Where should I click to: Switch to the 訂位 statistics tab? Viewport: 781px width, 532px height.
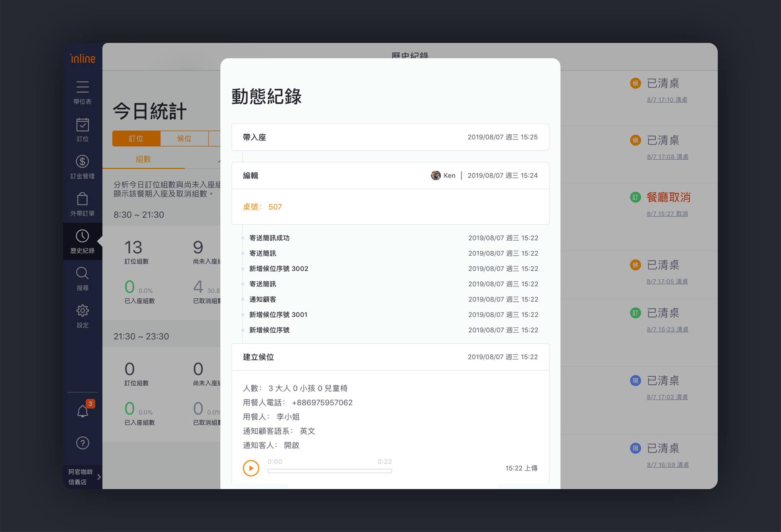tap(136, 139)
